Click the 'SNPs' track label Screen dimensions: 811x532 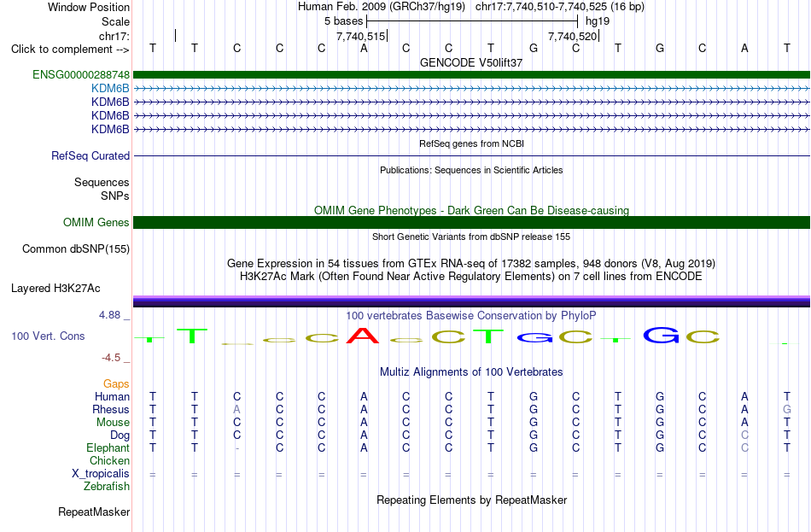[x=115, y=196]
